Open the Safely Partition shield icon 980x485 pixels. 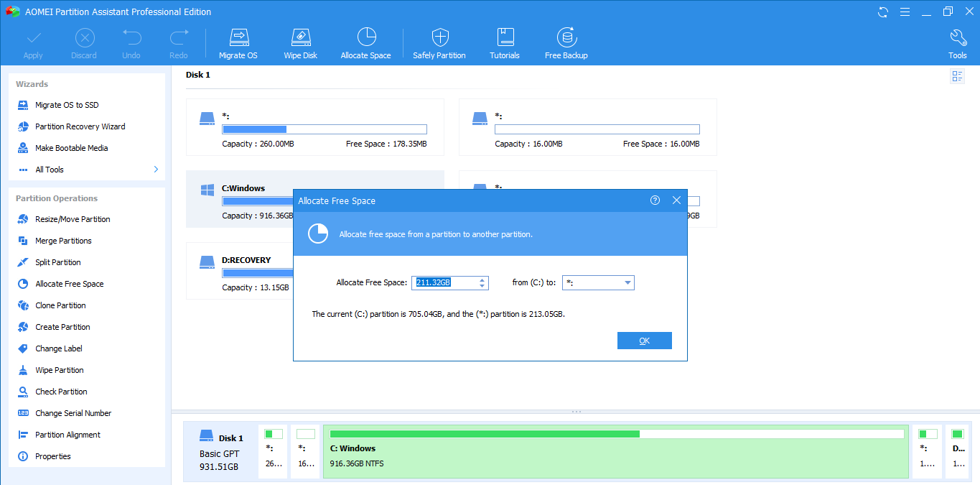pos(439,44)
